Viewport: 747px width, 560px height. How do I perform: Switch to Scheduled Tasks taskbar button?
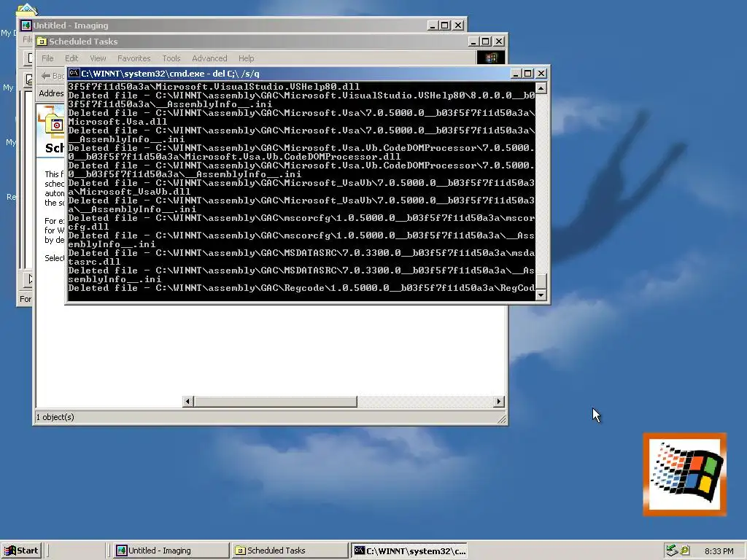[289, 551]
